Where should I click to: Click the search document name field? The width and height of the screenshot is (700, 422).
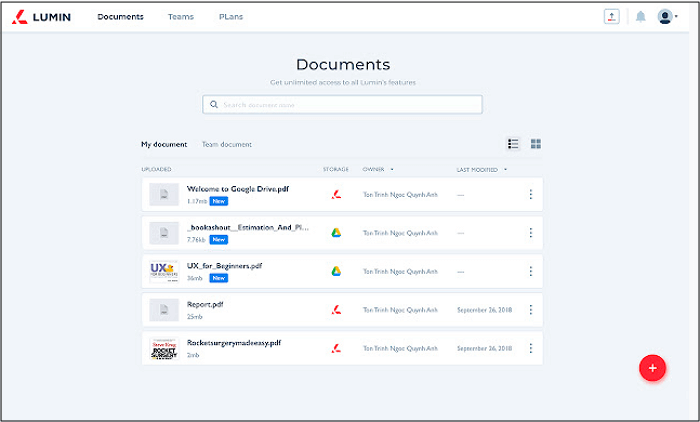342,104
